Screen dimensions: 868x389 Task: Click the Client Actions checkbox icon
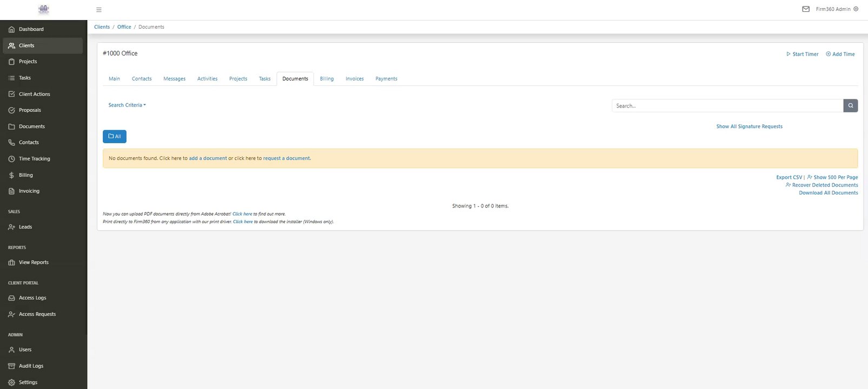click(x=11, y=94)
